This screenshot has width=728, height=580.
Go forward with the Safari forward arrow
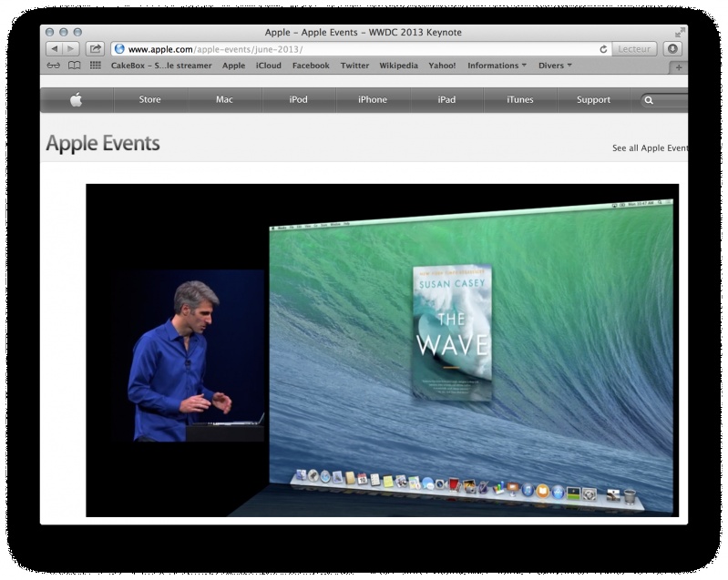[x=71, y=49]
